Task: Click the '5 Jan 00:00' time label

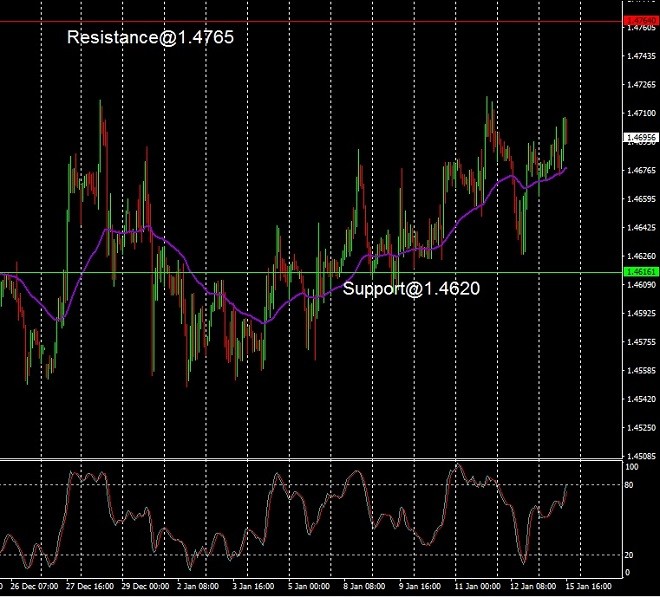Action: click(309, 586)
